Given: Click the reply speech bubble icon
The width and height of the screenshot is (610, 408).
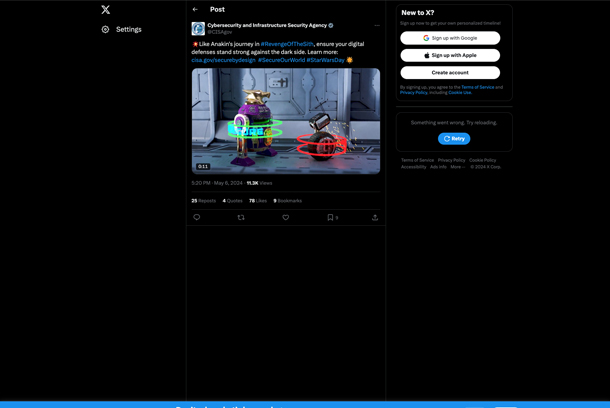Looking at the screenshot, I should pyautogui.click(x=197, y=217).
